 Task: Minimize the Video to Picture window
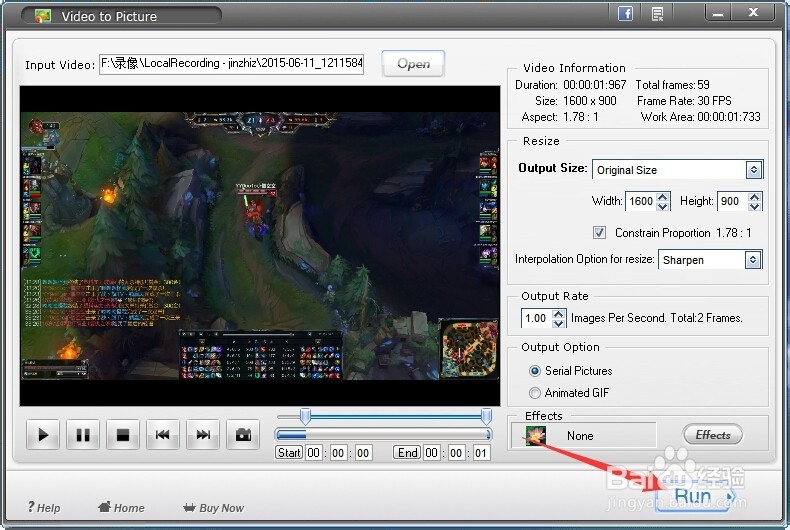coord(718,13)
